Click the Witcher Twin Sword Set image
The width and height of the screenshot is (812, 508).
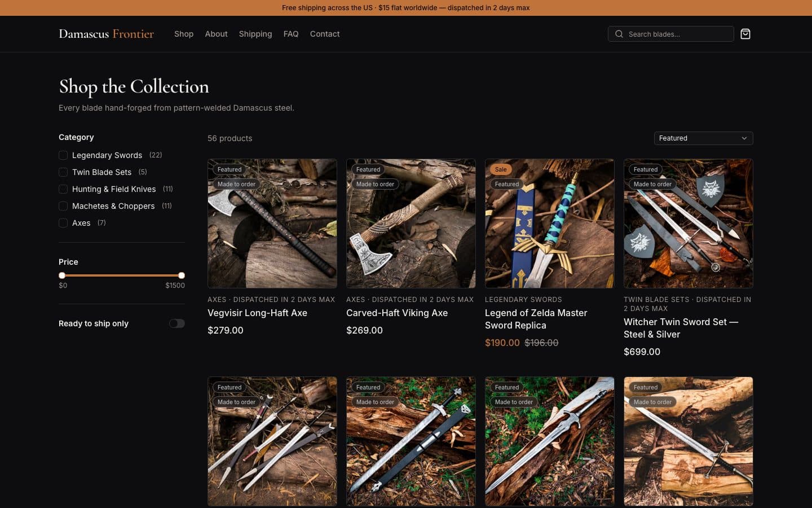click(689, 224)
